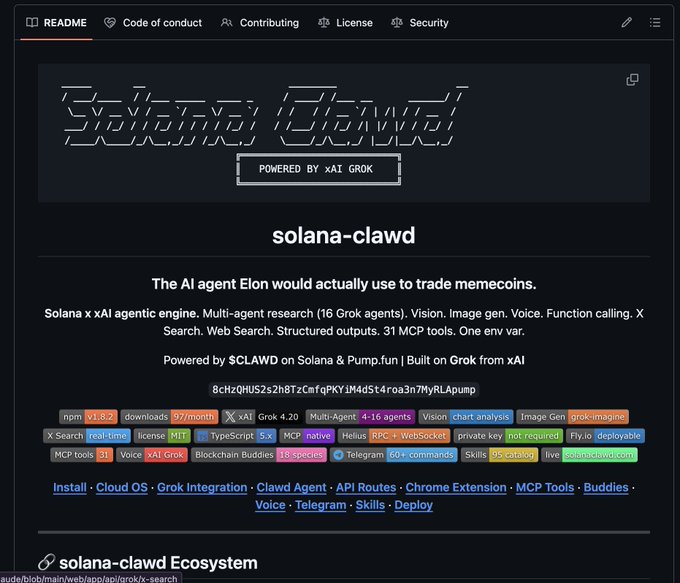Follow the Voice link
This screenshot has width=680, height=583.
pos(270,505)
